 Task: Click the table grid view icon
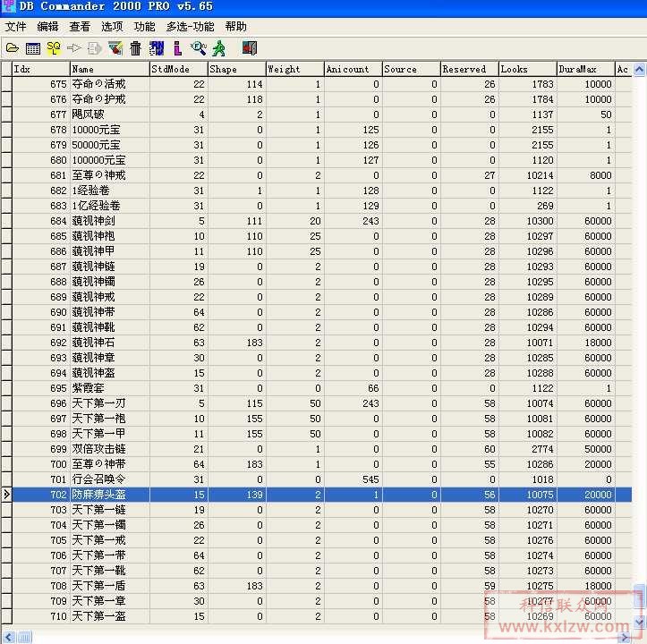click(x=32, y=48)
